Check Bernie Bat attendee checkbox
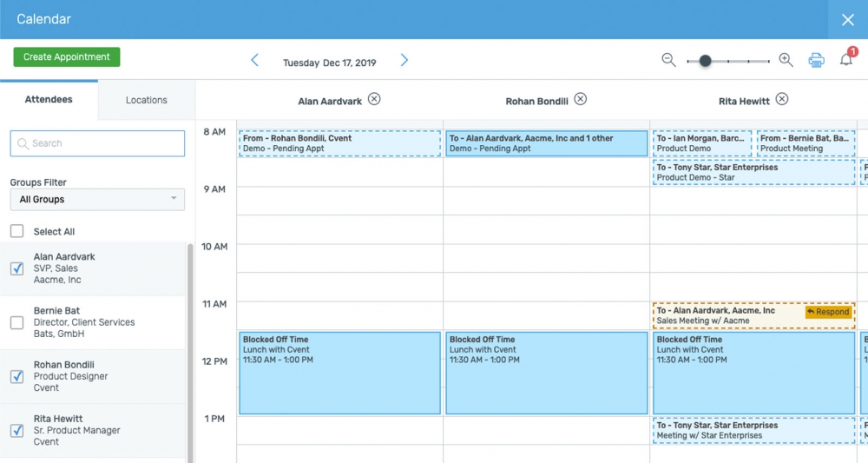The height and width of the screenshot is (463, 868). pos(17,322)
